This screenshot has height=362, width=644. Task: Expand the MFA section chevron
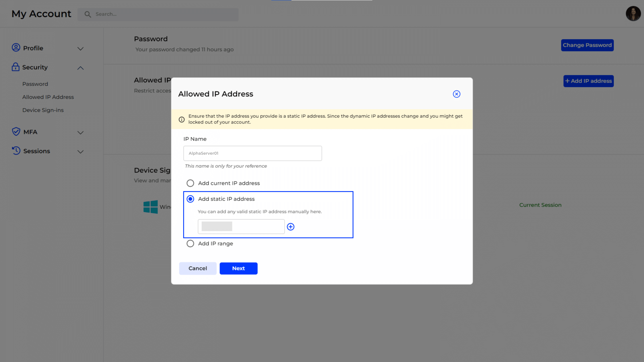tap(80, 133)
